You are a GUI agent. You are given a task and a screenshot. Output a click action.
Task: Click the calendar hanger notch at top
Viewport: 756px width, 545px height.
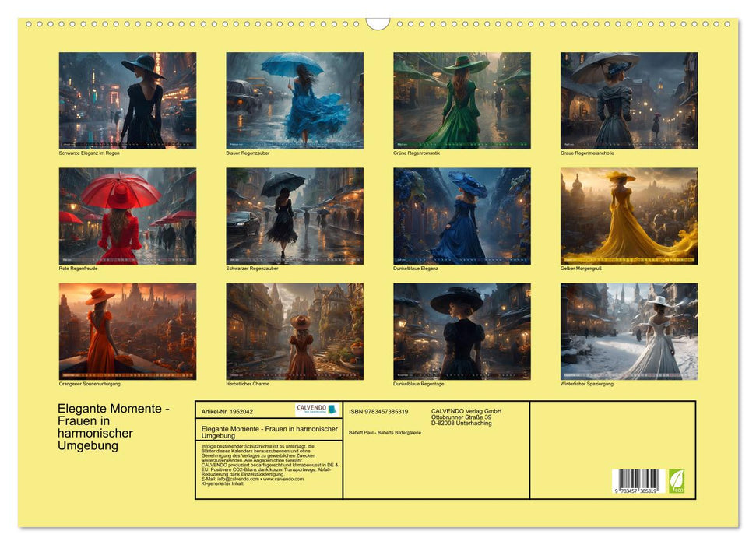pos(378,23)
